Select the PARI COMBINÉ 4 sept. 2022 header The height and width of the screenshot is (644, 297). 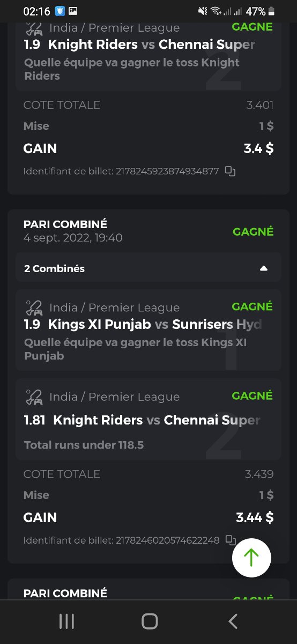pos(73,231)
